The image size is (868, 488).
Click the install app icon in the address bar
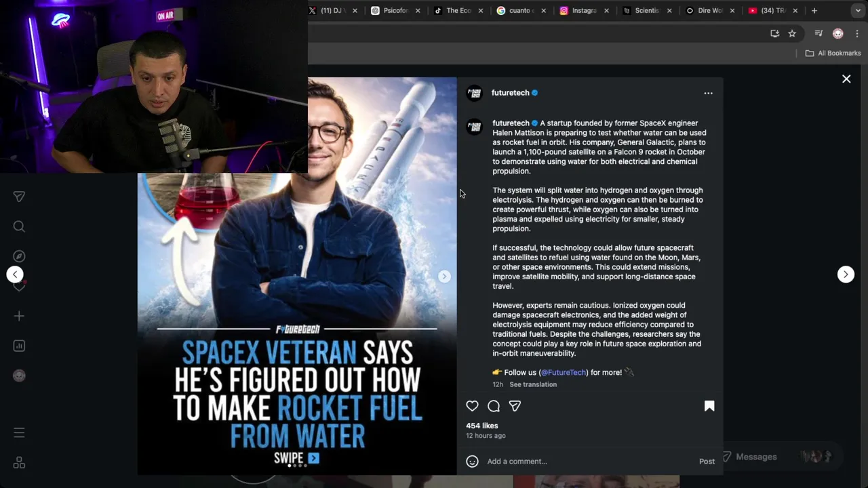[774, 33]
